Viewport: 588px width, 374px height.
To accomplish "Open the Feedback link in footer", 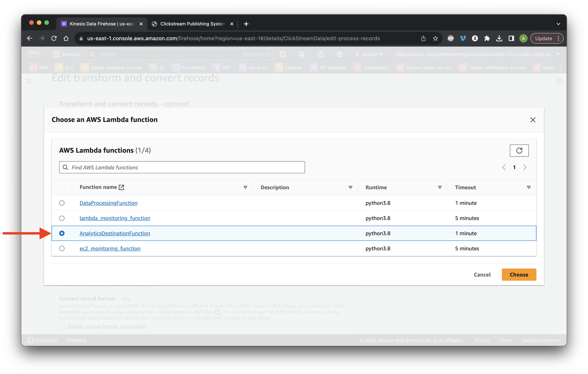I will [77, 340].
